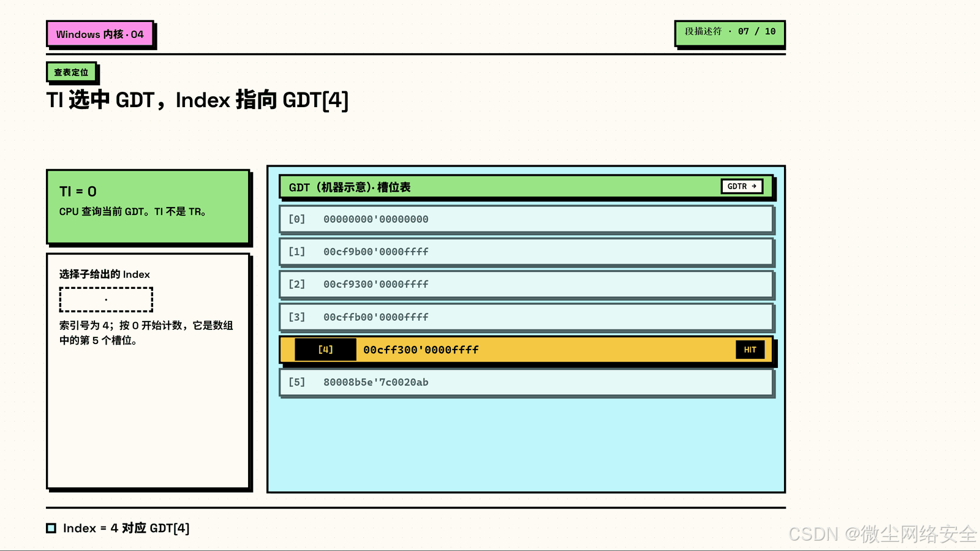980x551 pixels.
Task: Click the slide title TI 选中 GDT
Action: [x=197, y=100]
